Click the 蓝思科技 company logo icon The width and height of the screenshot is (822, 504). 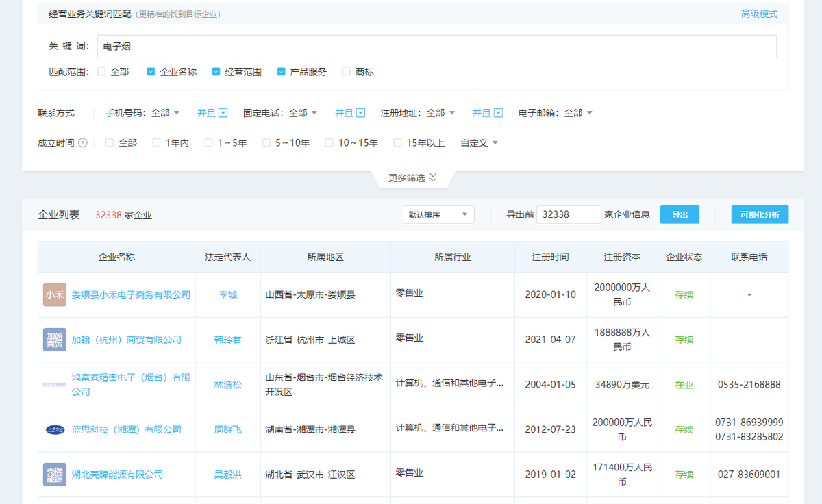click(55, 430)
